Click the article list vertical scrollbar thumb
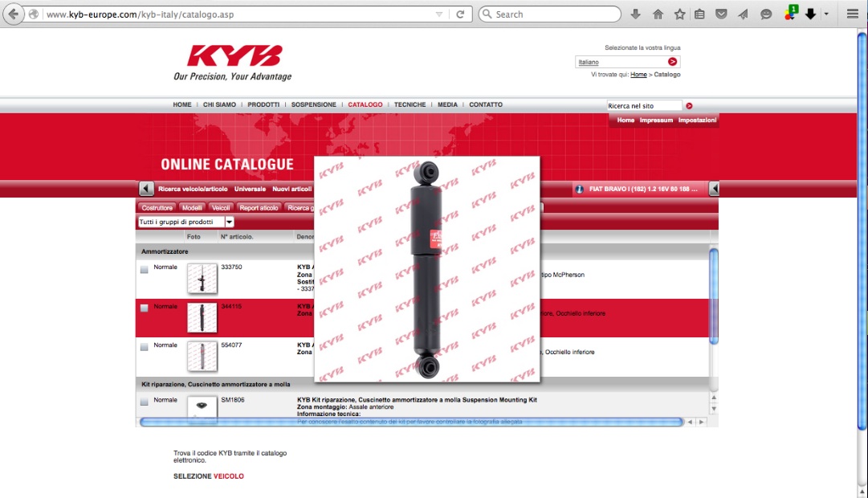 click(x=714, y=296)
